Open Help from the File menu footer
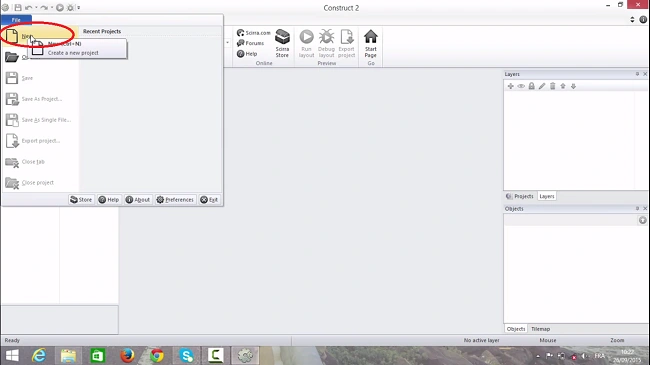The width and height of the screenshot is (650, 365). (109, 200)
